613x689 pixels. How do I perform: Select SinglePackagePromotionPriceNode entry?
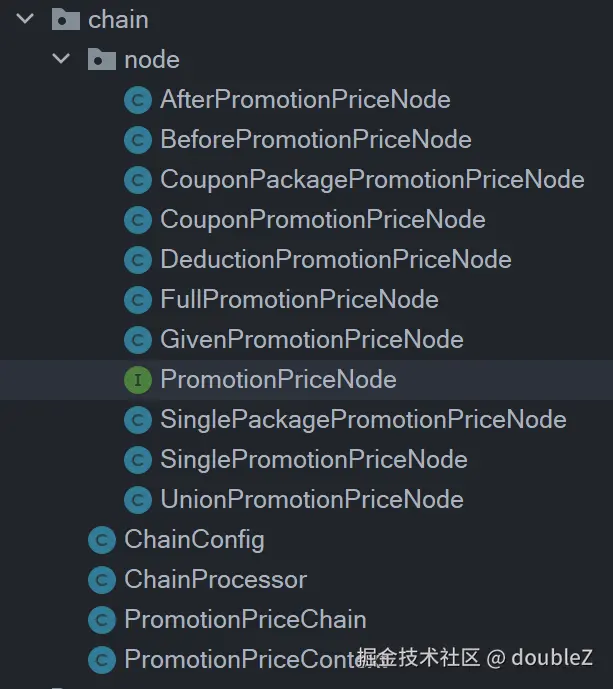click(x=363, y=419)
